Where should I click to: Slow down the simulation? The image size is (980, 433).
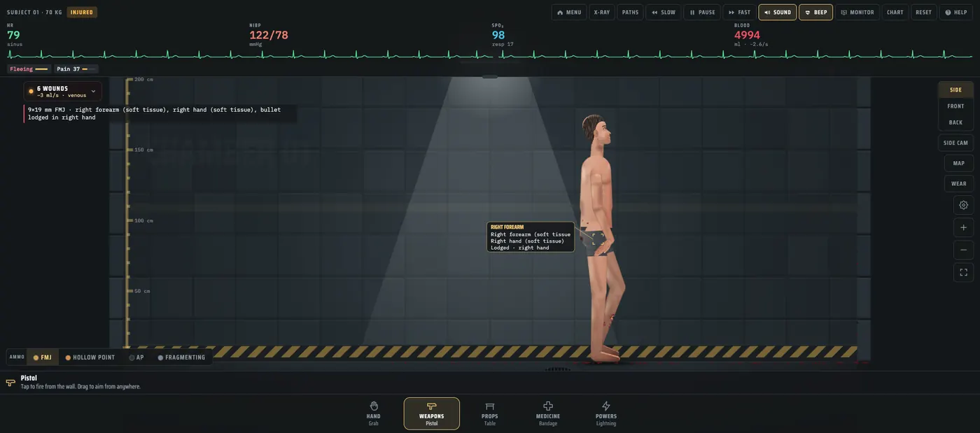coord(663,12)
